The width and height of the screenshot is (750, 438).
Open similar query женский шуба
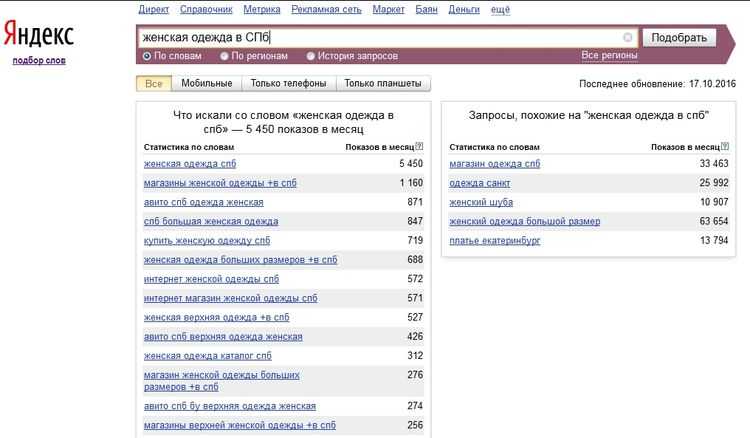click(x=481, y=202)
